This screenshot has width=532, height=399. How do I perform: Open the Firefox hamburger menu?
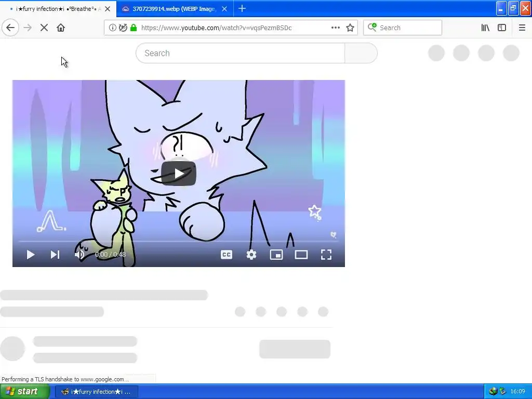click(x=522, y=28)
